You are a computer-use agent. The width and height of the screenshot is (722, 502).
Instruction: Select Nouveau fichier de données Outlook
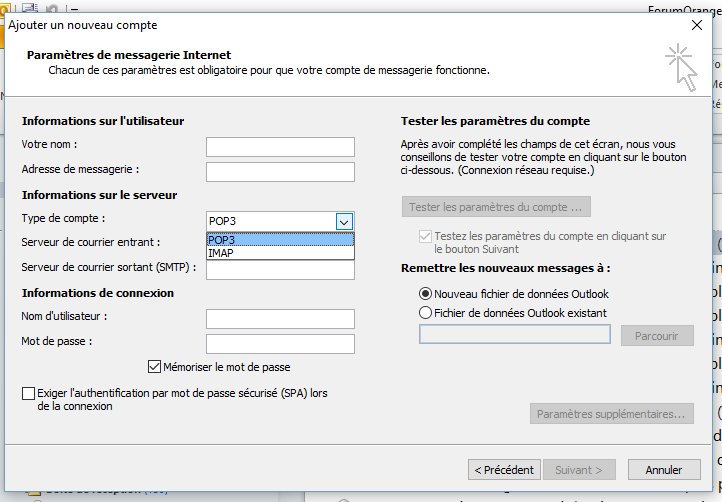[x=426, y=294]
